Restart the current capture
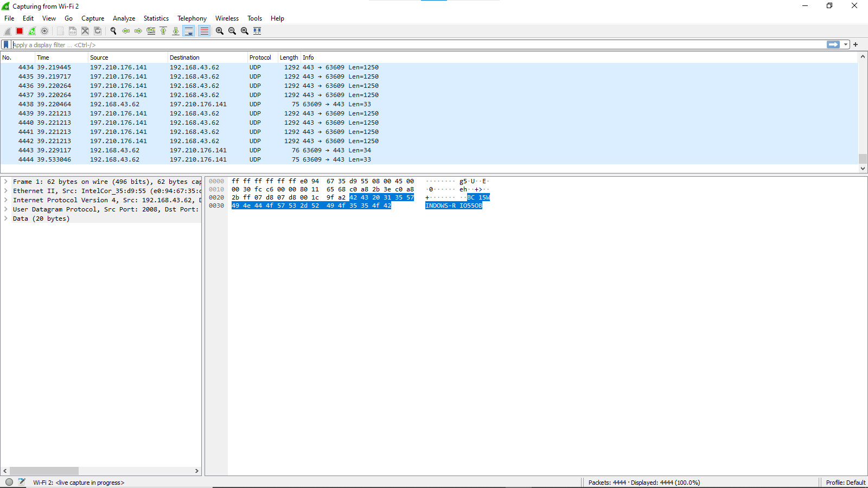 tap(31, 31)
